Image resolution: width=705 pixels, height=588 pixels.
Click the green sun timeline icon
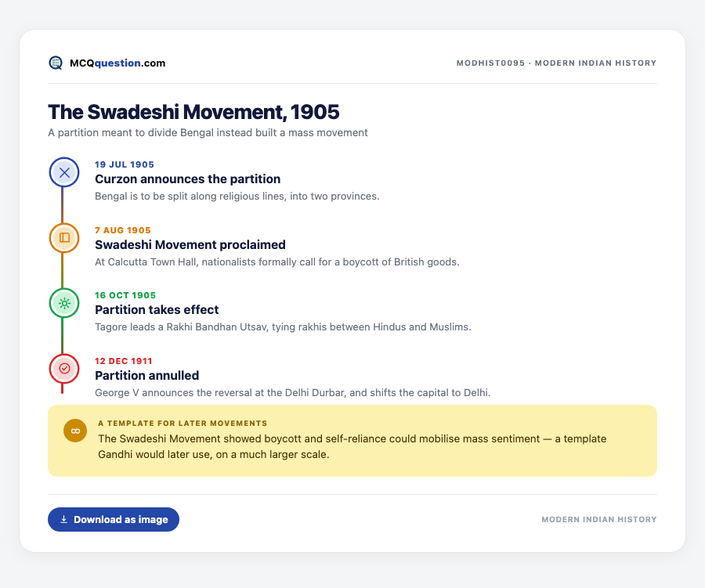tap(64, 304)
